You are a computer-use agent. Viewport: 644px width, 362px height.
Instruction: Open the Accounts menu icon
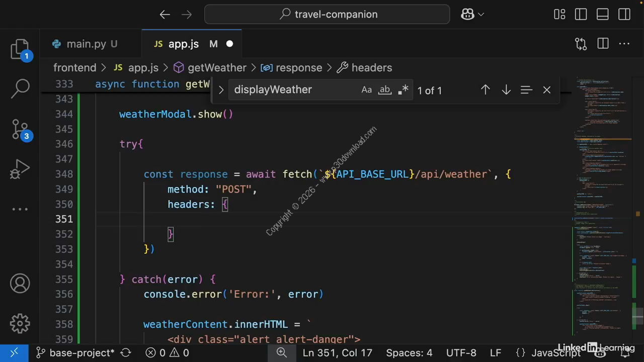(20, 284)
